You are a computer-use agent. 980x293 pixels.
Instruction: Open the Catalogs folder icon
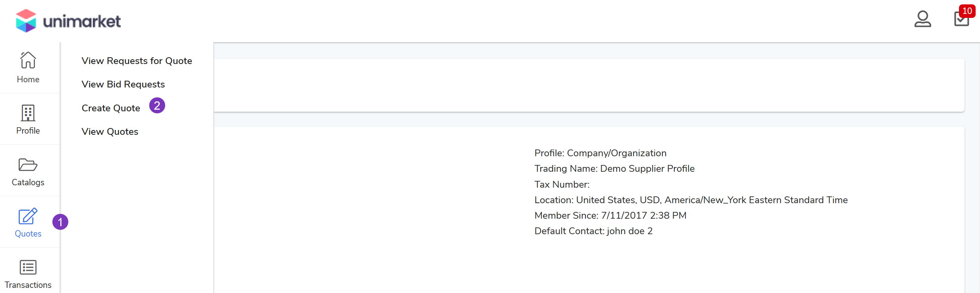tap(28, 165)
